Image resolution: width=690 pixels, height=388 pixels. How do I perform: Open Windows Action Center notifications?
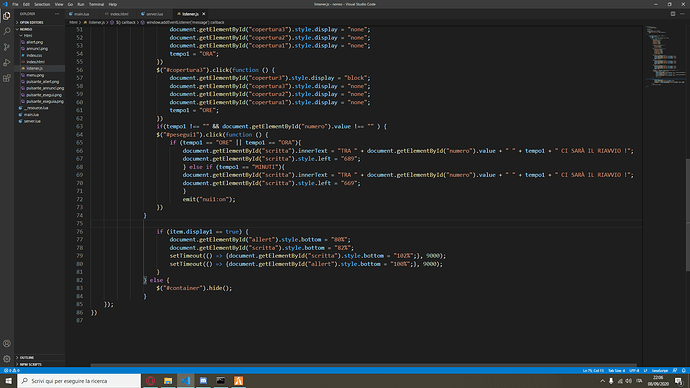tap(679, 381)
